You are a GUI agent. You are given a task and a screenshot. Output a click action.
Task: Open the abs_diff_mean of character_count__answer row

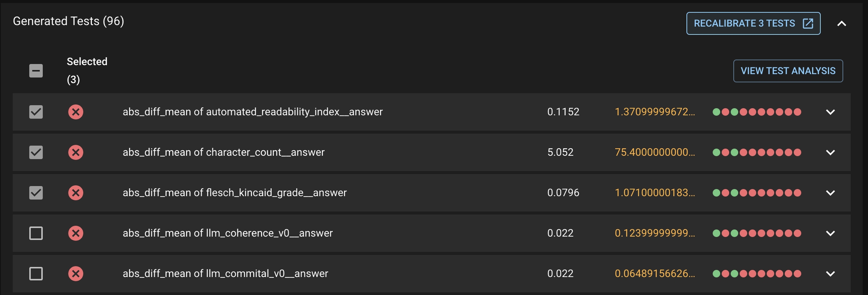click(223, 152)
